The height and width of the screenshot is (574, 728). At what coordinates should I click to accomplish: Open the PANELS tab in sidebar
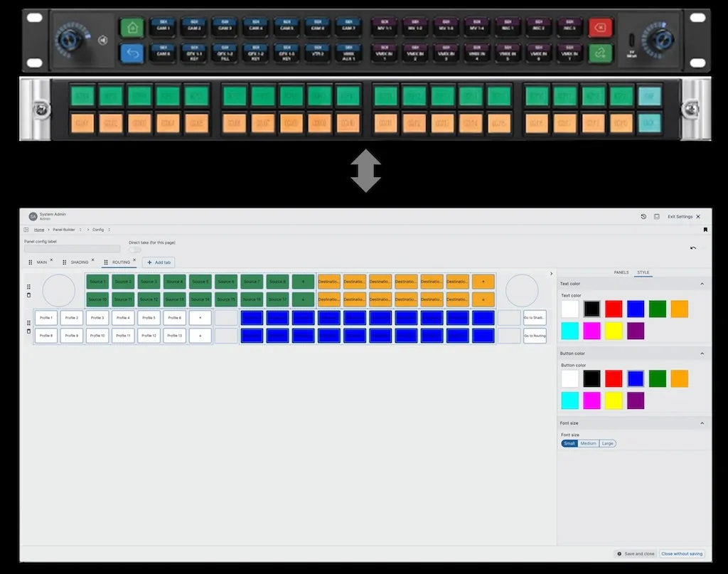pos(621,272)
